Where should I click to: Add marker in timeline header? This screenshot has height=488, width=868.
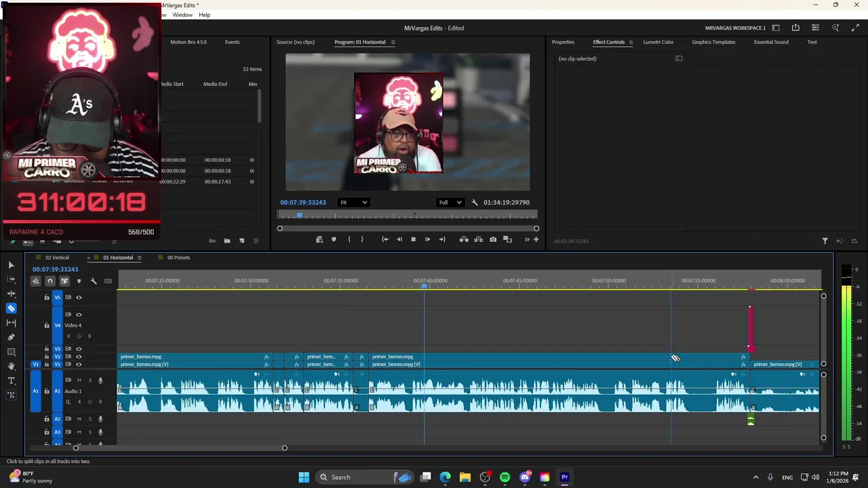(79, 281)
